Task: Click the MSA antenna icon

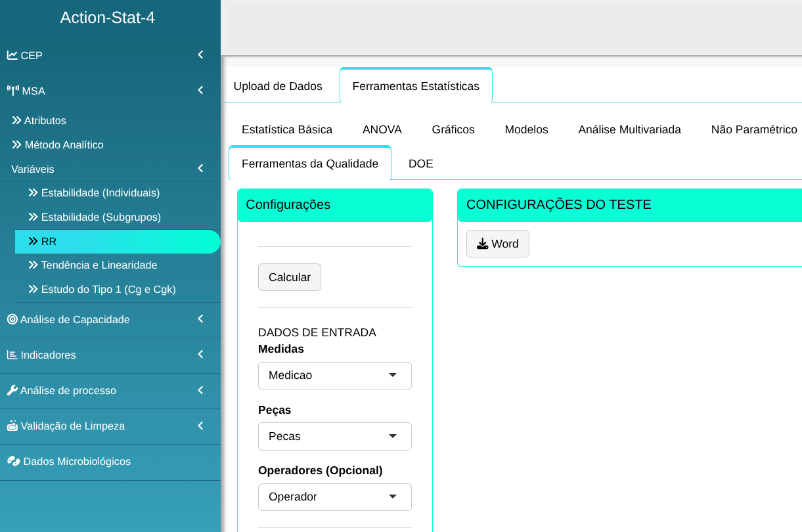Action: coord(13,91)
